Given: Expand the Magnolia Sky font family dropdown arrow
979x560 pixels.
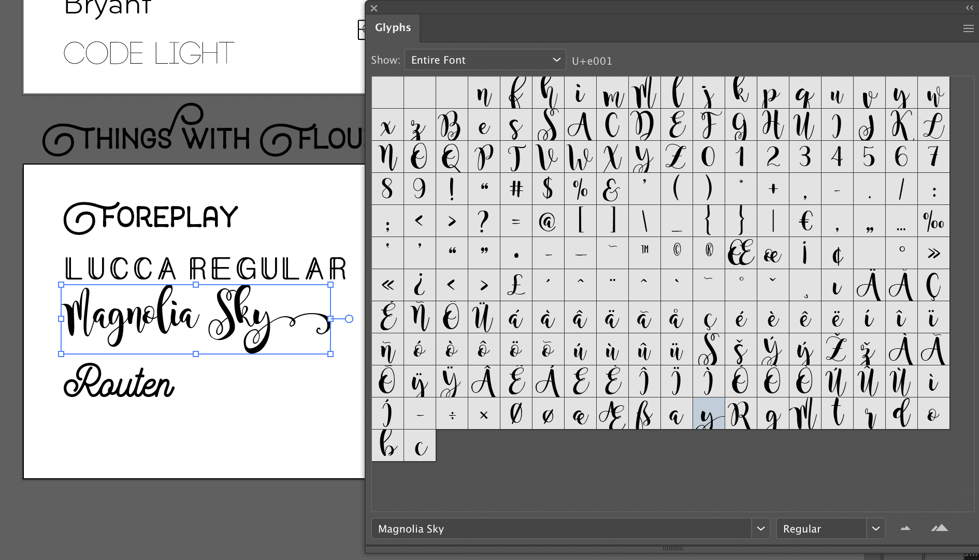Looking at the screenshot, I should click(x=761, y=528).
